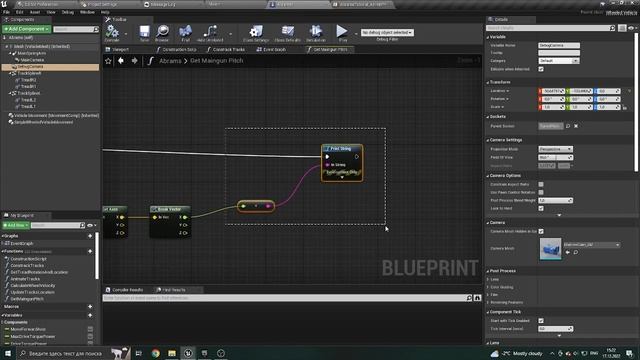Toggle Constrain Aspect Ratio checkbox
This screenshot has width=640, height=360.
pos(541,184)
